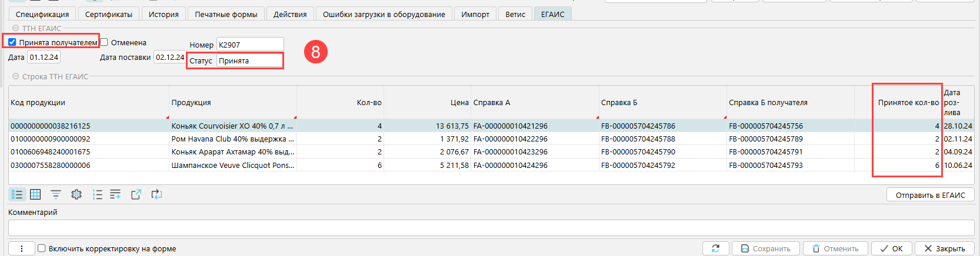This screenshot has width=980, height=256.
Task: Switch to table grid view icon
Action: (x=35, y=194)
